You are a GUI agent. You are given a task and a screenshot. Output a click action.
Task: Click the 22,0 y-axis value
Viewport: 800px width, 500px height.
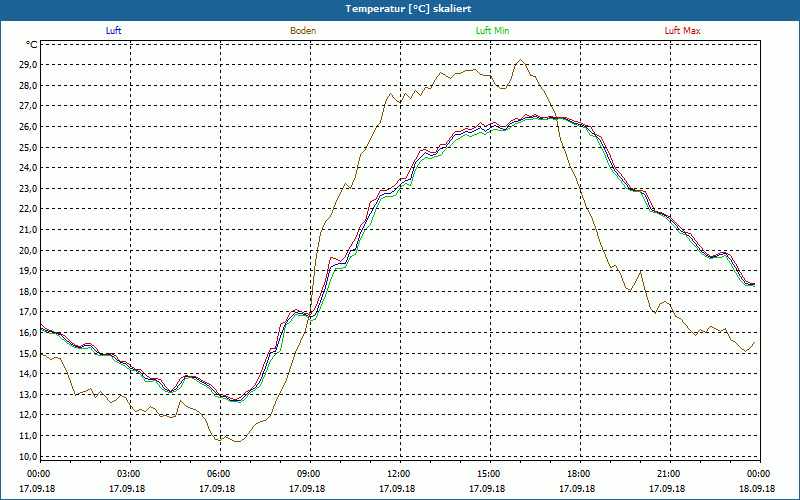coord(28,209)
